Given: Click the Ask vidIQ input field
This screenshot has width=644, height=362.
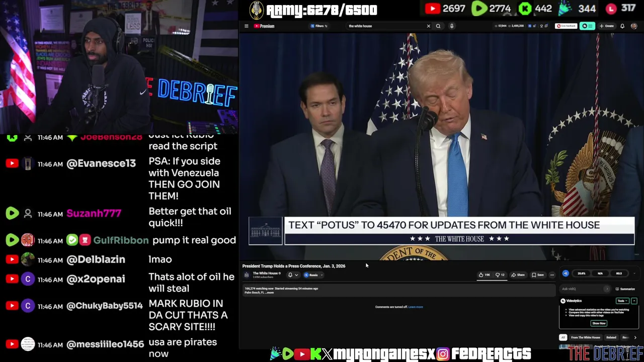Looking at the screenshot, I should click(x=584, y=289).
